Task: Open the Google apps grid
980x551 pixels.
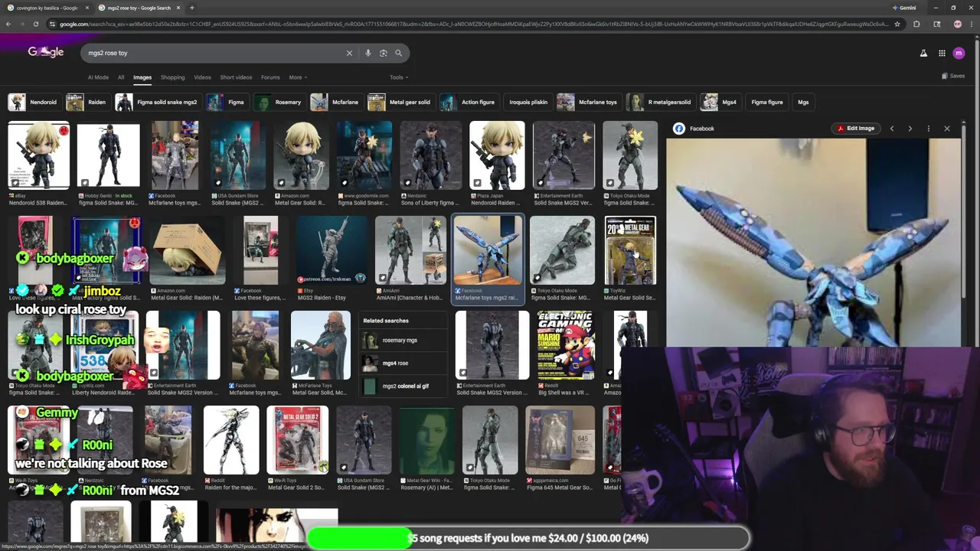Action: 942,53
